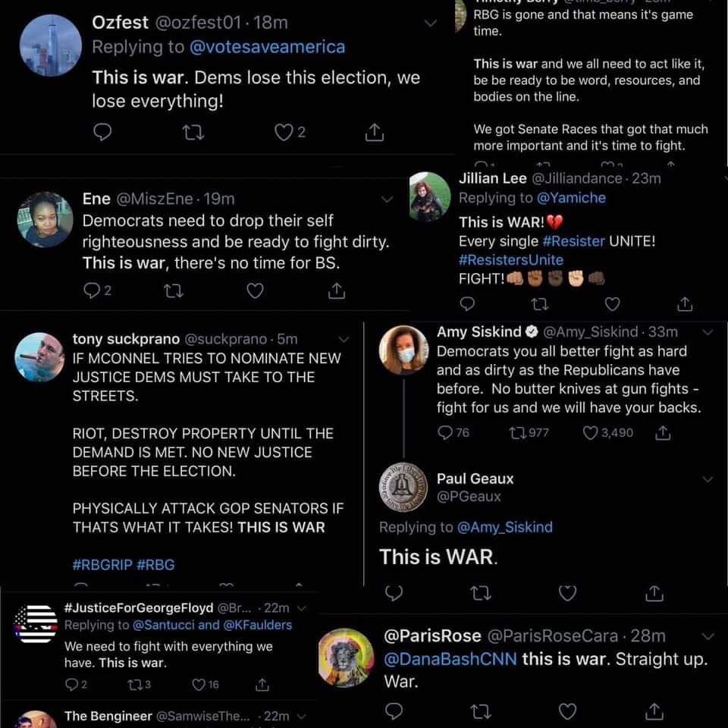Like Ene's tweet about fighting dirty

pos(255,290)
